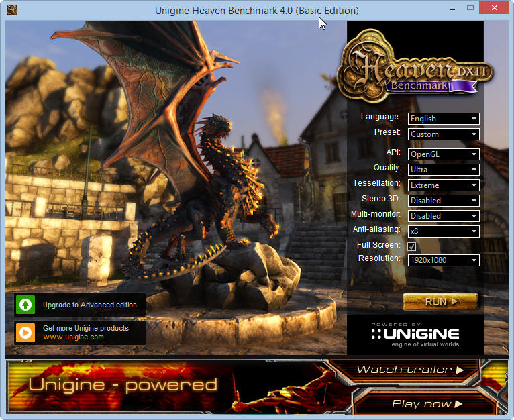Expand the Stereo 3D dropdown
This screenshot has height=420, width=514.
pos(444,201)
